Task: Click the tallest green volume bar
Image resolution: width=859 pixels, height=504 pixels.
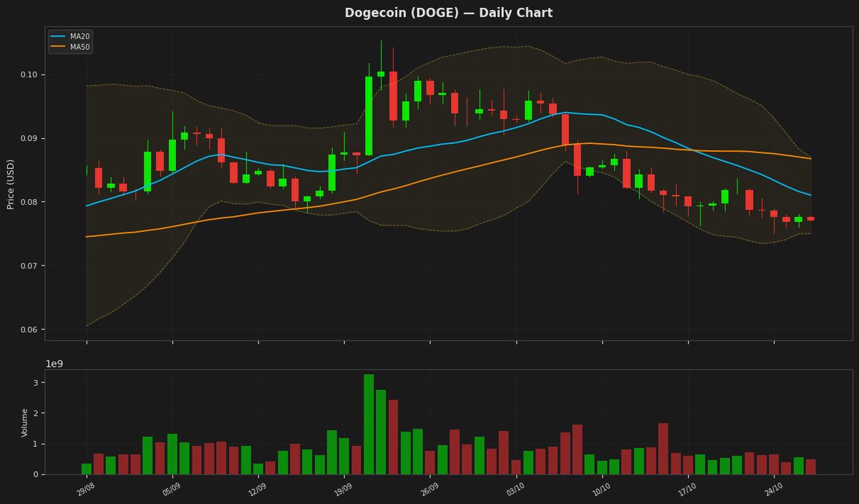Action: click(369, 425)
